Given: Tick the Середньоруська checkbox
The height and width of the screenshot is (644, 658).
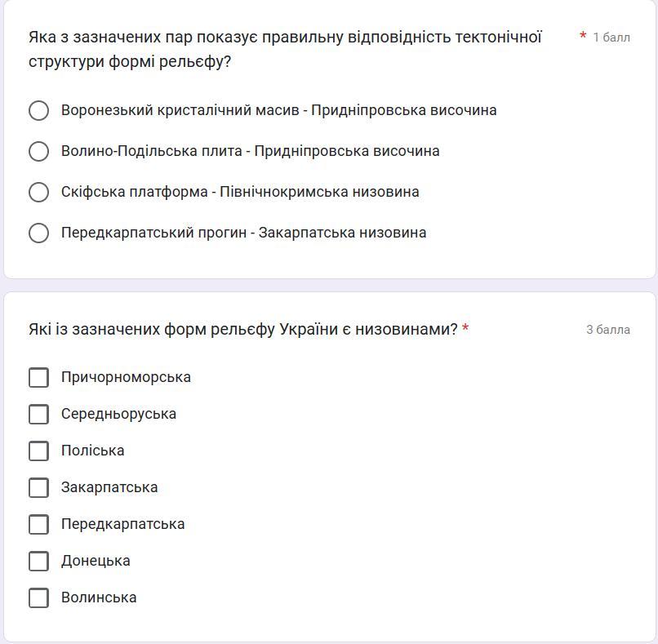Looking at the screenshot, I should (38, 414).
